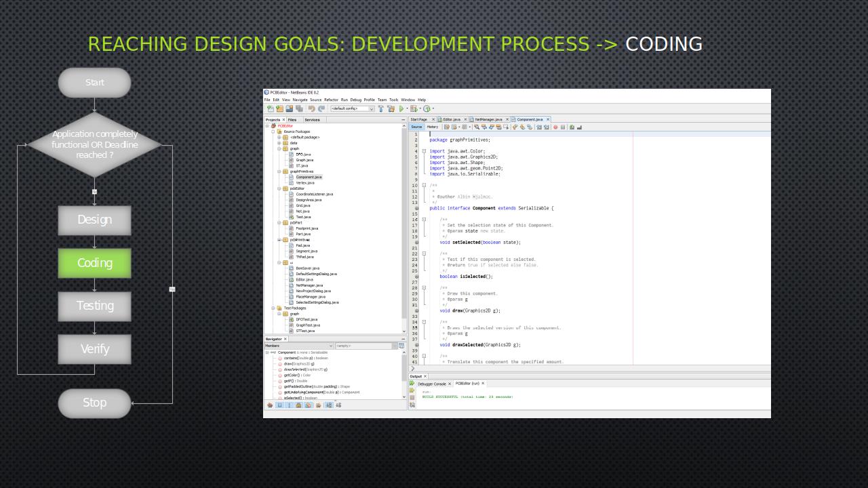Run the project with the green play icon
The width and height of the screenshot is (868, 488).
click(x=401, y=108)
